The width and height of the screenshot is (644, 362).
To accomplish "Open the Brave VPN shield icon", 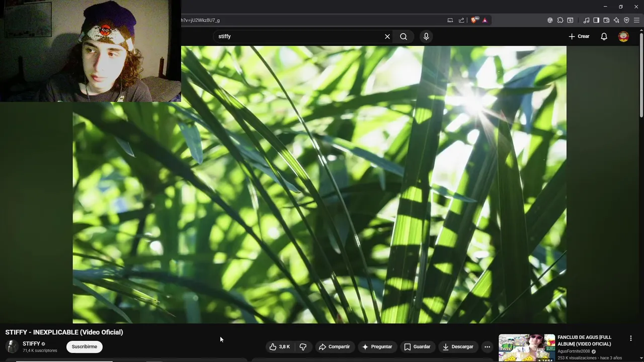I will (626, 20).
